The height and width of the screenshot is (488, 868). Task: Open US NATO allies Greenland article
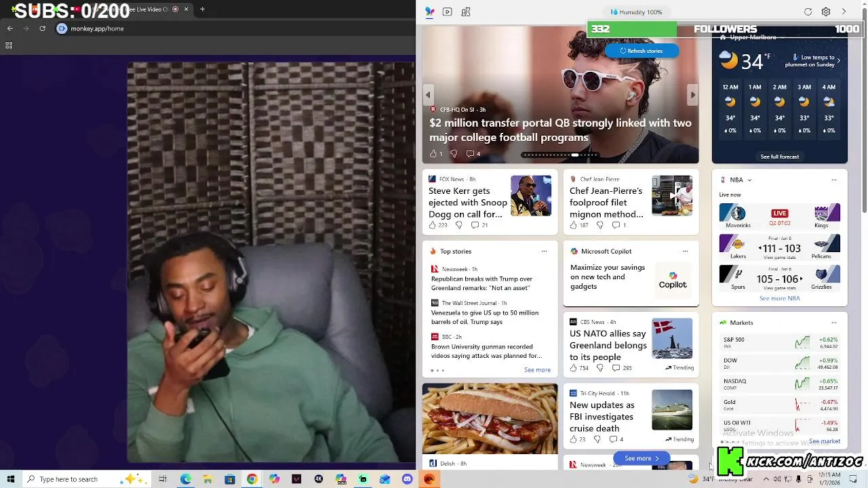pos(608,345)
